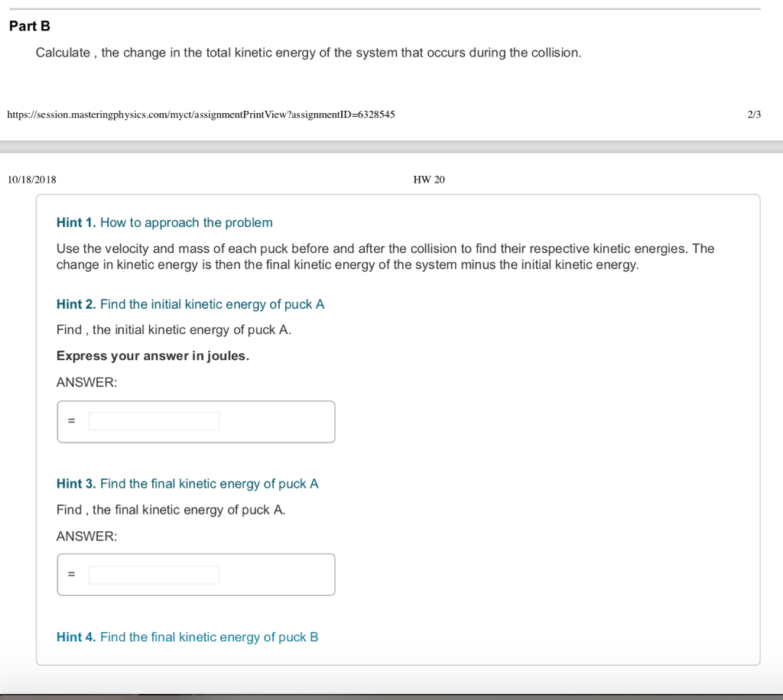Click the Hint 2 answer box border frame

click(x=196, y=403)
